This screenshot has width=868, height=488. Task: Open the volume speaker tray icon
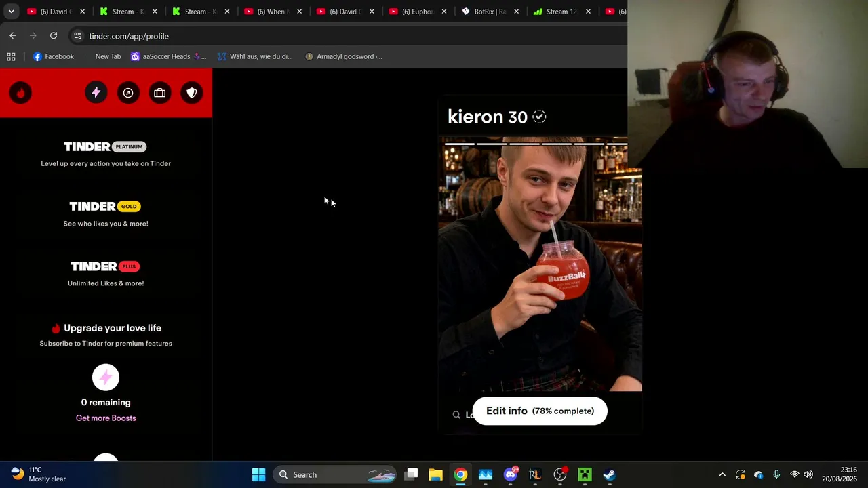[x=808, y=474]
